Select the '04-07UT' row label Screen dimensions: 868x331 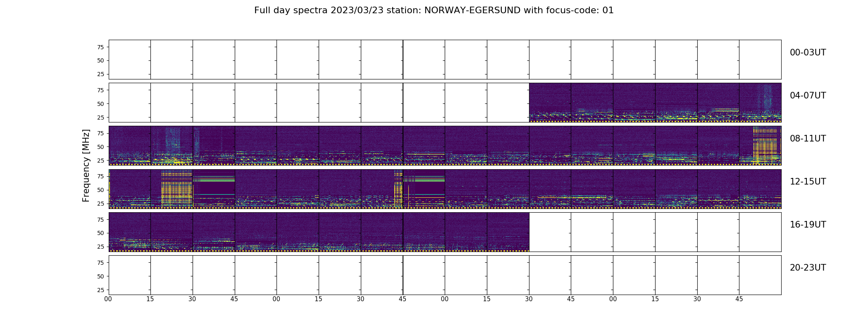[808, 96]
